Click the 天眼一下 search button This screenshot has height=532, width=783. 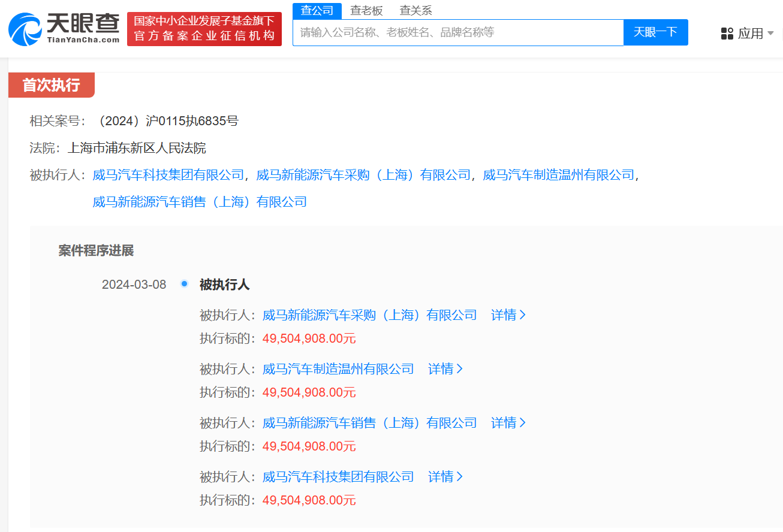(656, 32)
